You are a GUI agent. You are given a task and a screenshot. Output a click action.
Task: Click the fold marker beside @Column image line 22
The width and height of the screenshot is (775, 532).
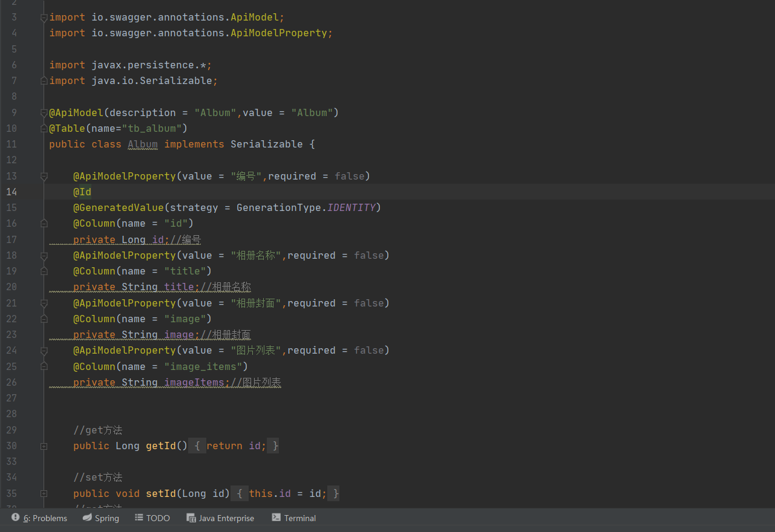pos(44,319)
